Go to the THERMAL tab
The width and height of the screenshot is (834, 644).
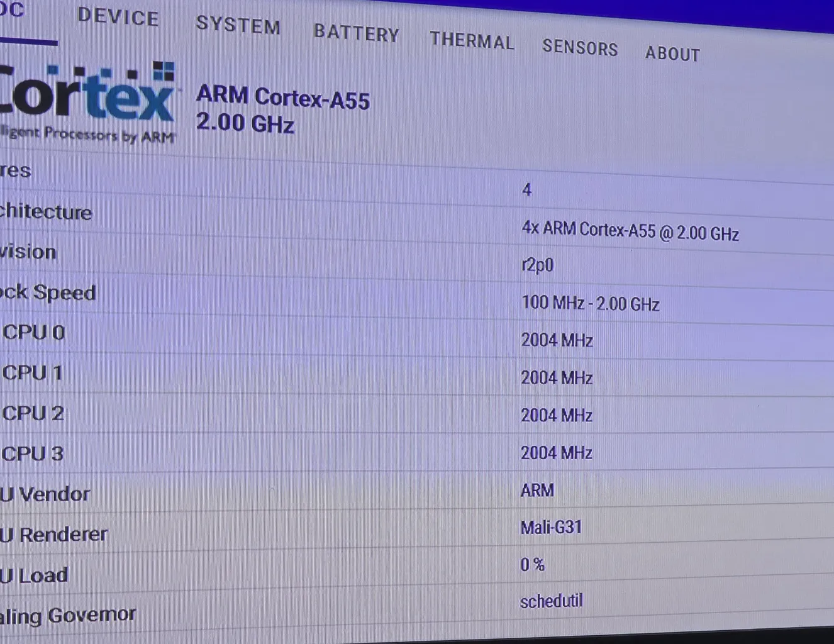tap(472, 41)
